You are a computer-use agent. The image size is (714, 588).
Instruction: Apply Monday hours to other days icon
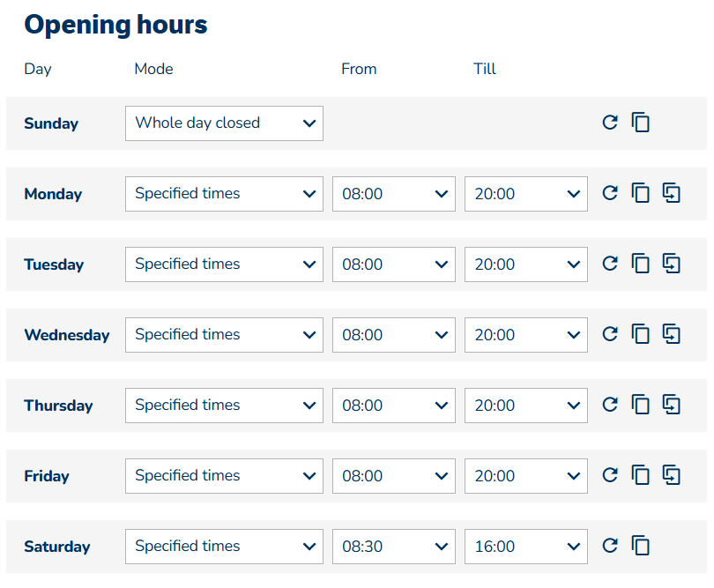click(672, 193)
